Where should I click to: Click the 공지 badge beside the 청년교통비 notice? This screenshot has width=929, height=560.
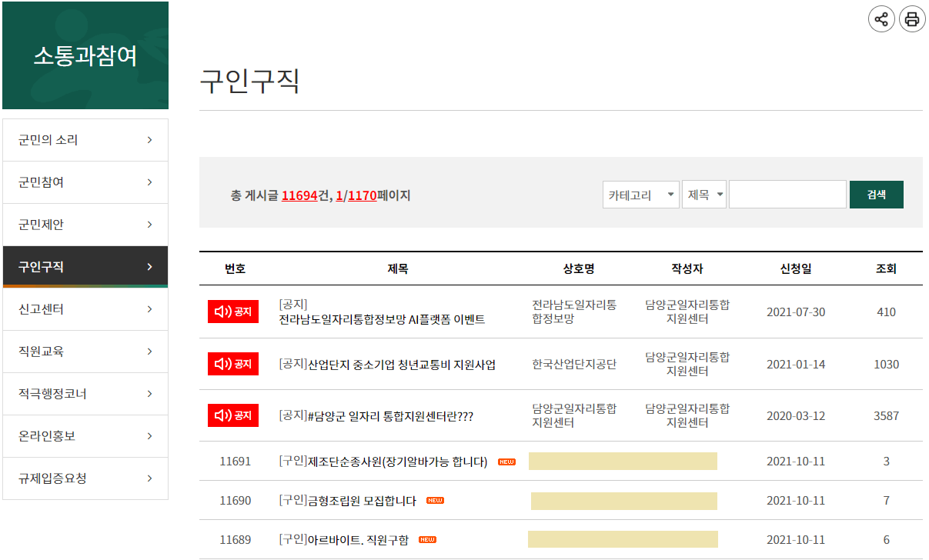pos(232,363)
